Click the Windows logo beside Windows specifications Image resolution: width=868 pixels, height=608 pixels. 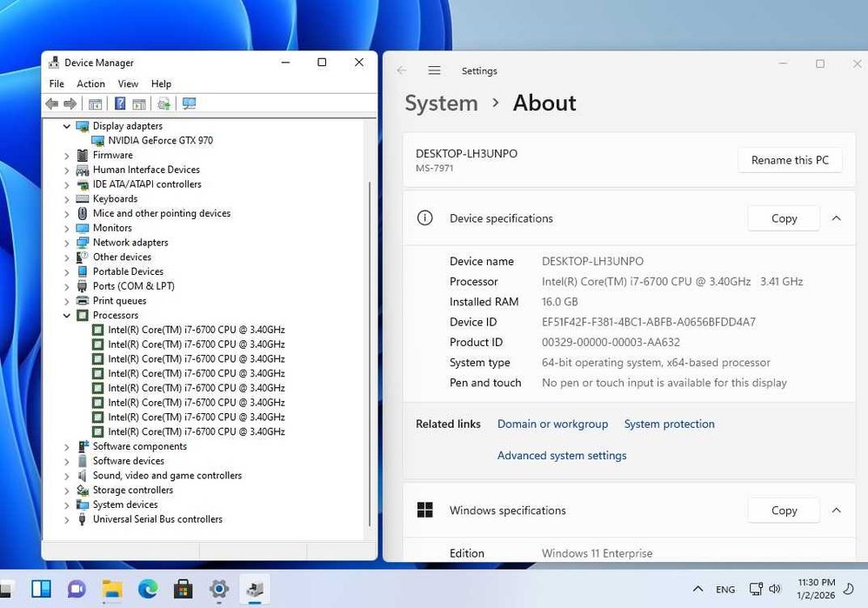425,510
